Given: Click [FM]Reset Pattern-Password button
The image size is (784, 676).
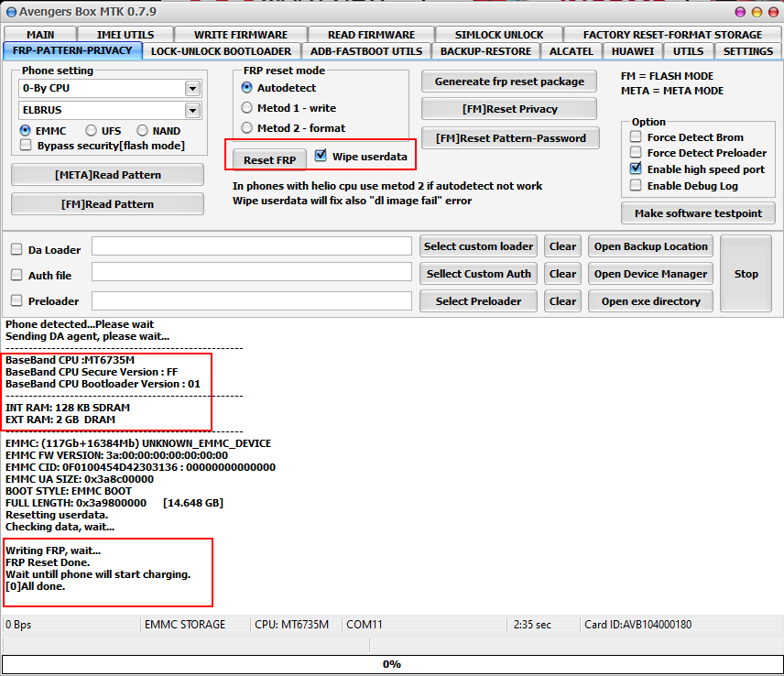Looking at the screenshot, I should click(510, 138).
